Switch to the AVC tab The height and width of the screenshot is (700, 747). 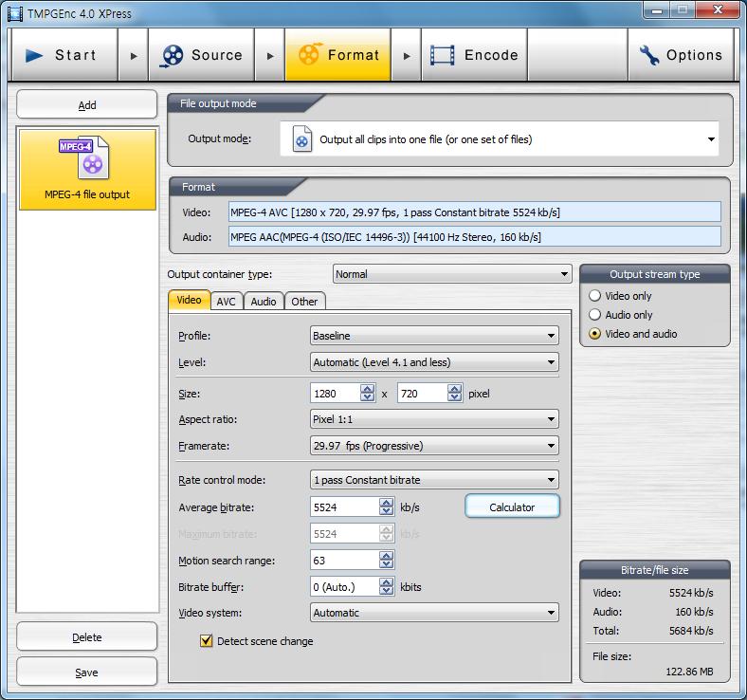point(227,302)
